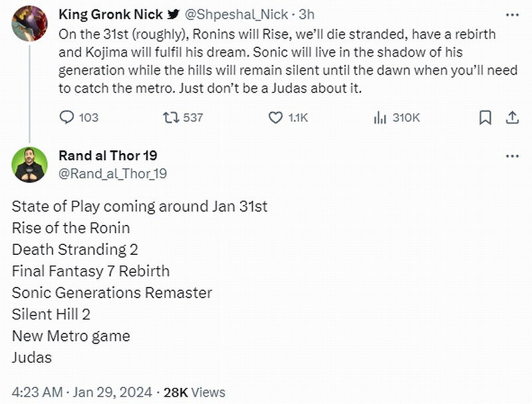Bookmark King Gronk Nick's tweet
The width and height of the screenshot is (532, 404).
click(x=485, y=118)
